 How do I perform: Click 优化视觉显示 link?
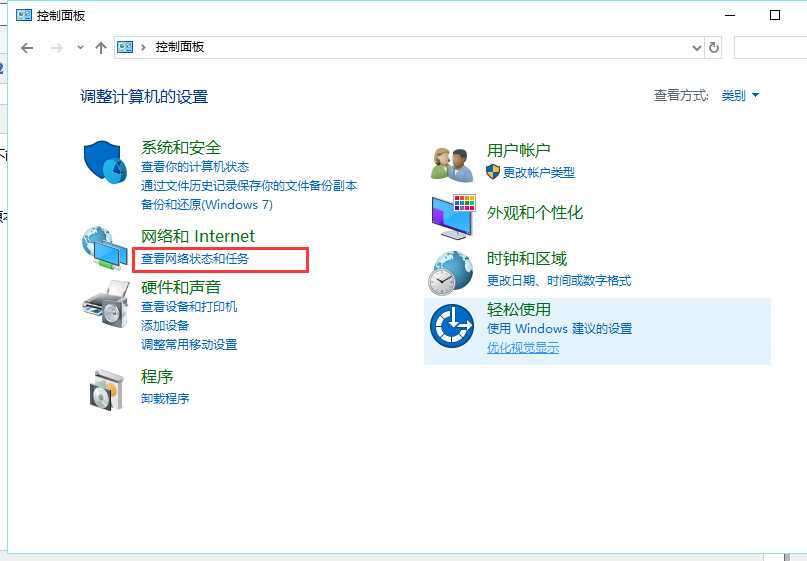tap(523, 347)
